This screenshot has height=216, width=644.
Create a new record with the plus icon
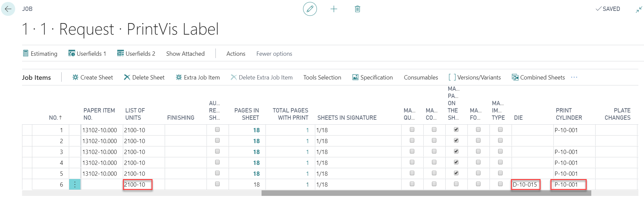[334, 9]
